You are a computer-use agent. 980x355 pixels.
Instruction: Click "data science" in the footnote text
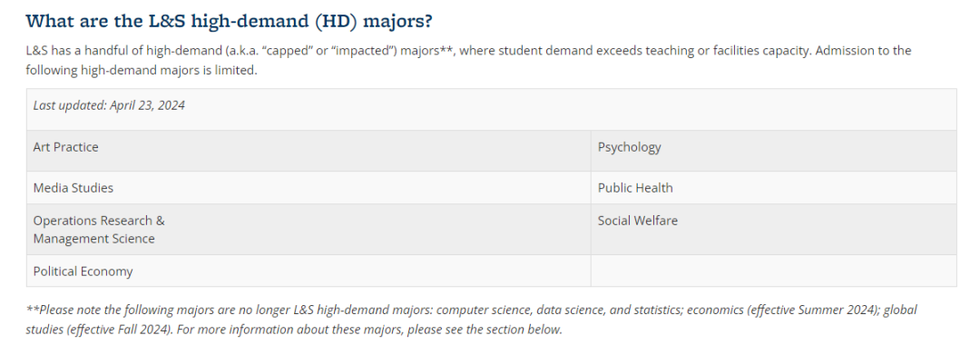click(565, 310)
